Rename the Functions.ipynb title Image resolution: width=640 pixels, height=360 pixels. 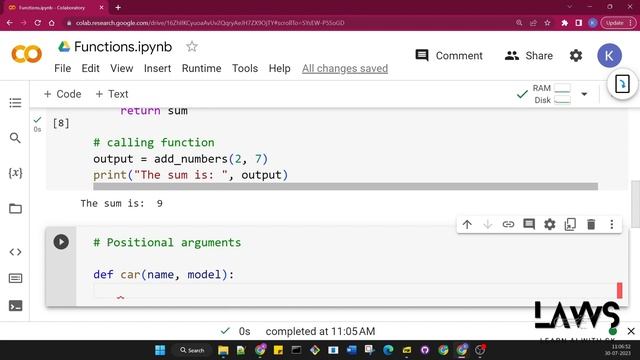(x=123, y=47)
